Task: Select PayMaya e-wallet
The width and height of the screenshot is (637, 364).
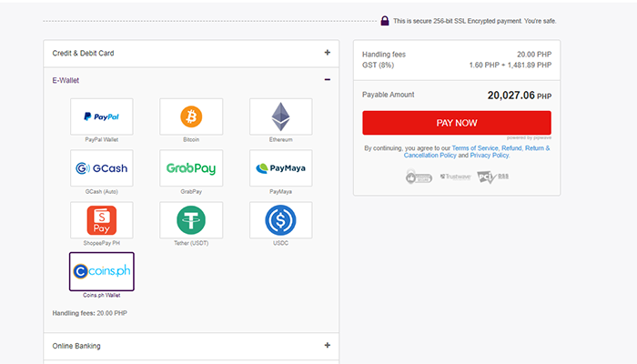Action: tap(280, 168)
